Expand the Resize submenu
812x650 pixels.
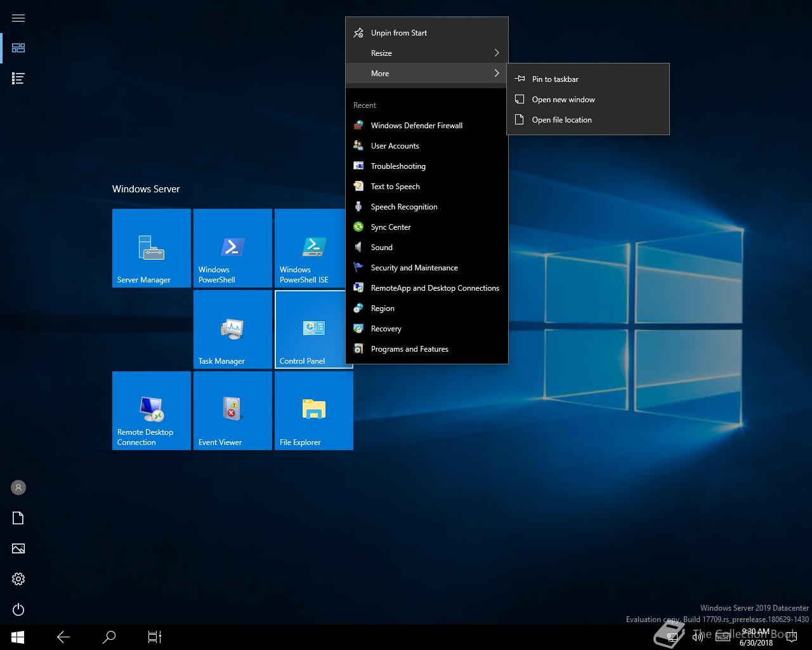(427, 53)
